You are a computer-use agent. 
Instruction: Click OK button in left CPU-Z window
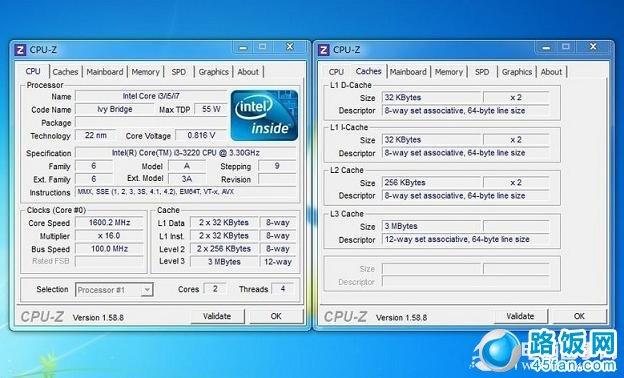pos(276,316)
